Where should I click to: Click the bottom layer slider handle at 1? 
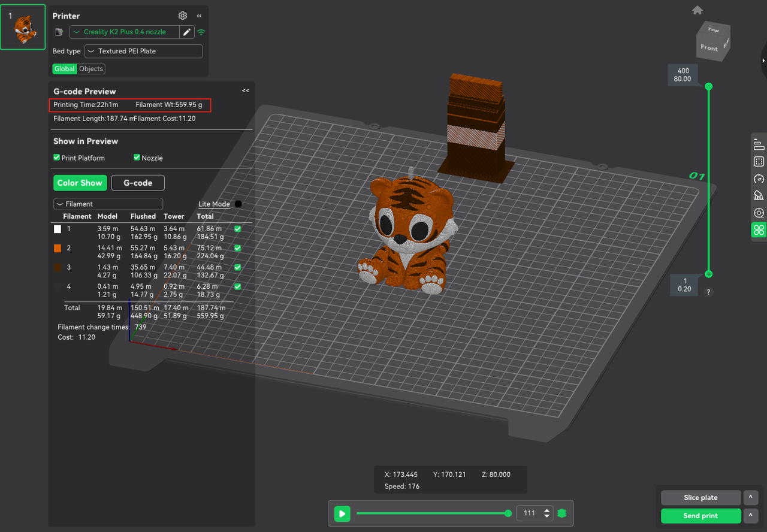click(x=709, y=274)
